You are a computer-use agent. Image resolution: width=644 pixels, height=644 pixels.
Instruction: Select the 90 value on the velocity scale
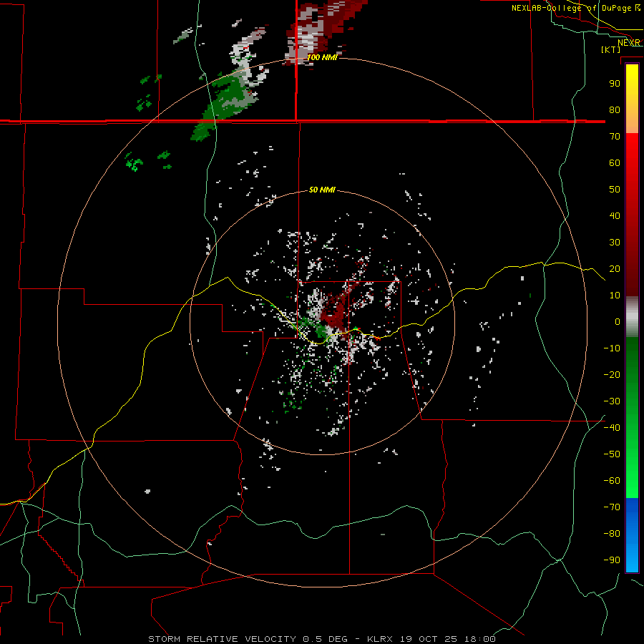615,84
